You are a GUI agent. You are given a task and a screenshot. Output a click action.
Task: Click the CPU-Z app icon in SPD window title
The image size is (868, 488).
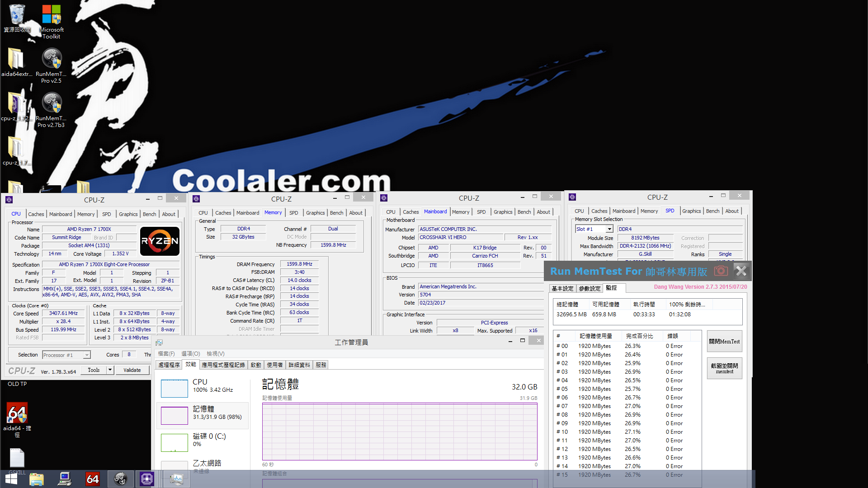coord(572,197)
